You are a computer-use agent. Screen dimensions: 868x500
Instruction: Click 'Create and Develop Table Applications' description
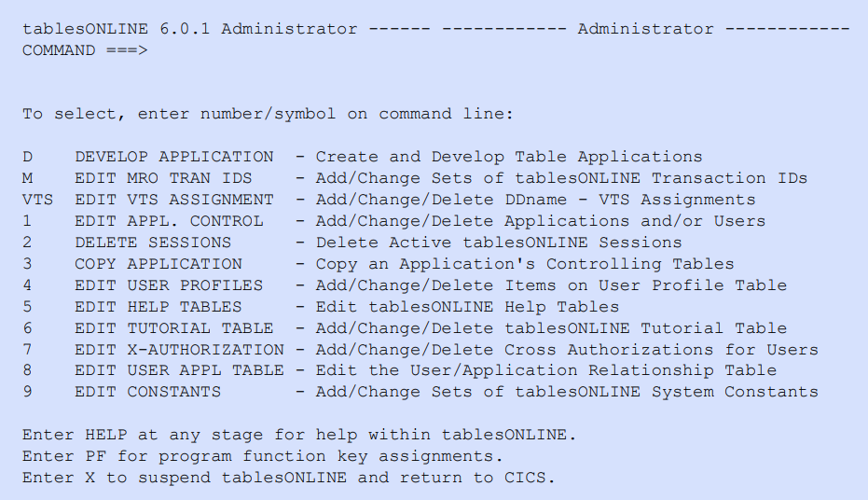(x=509, y=157)
